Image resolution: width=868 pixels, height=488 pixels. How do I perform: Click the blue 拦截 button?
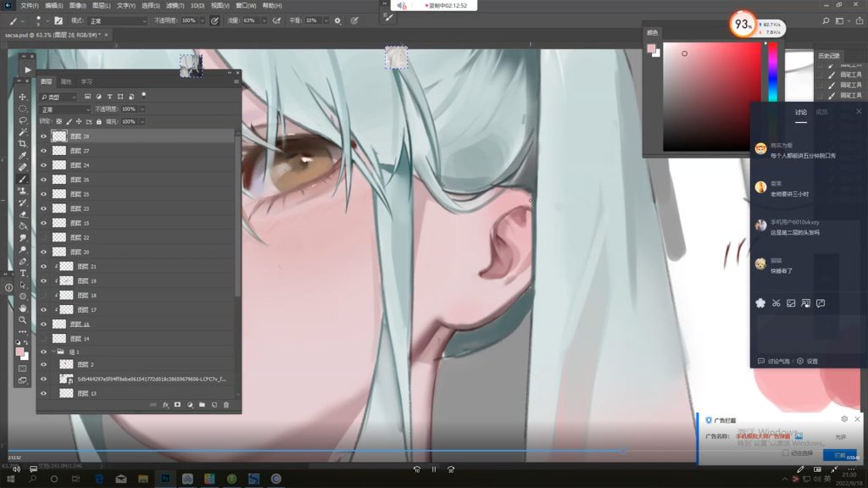pos(839,455)
